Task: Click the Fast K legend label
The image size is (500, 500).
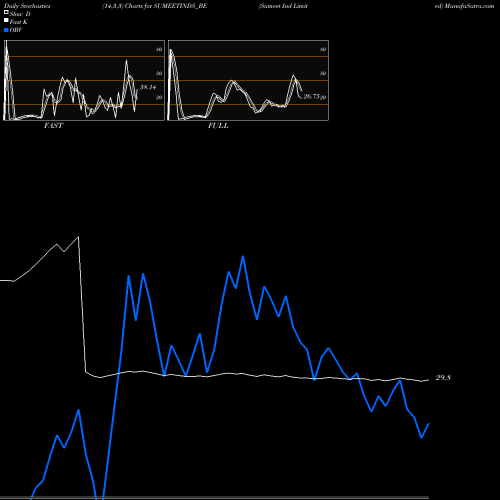Action: [19, 22]
